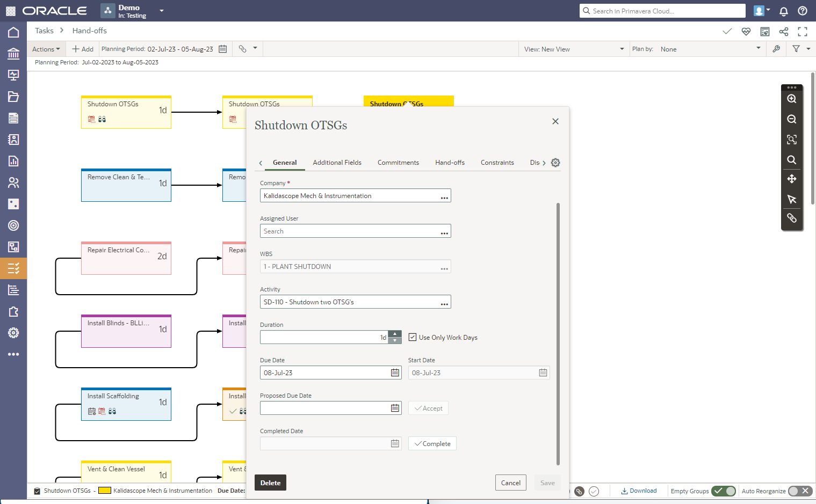Image resolution: width=816 pixels, height=504 pixels.
Task: Select the Zoom In tool on the diagram toolbar
Action: [792, 99]
